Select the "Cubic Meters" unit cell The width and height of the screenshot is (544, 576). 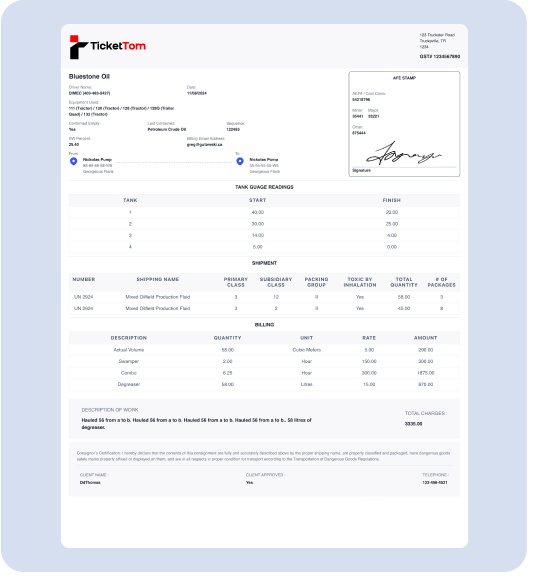point(306,350)
